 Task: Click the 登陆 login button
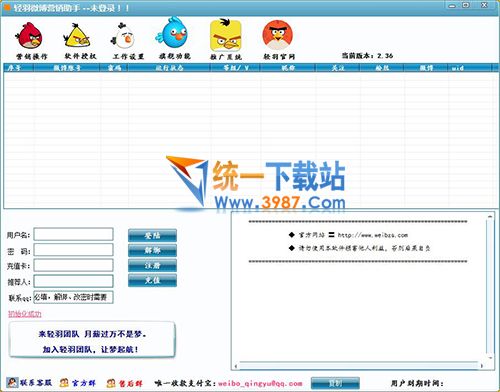(152, 235)
